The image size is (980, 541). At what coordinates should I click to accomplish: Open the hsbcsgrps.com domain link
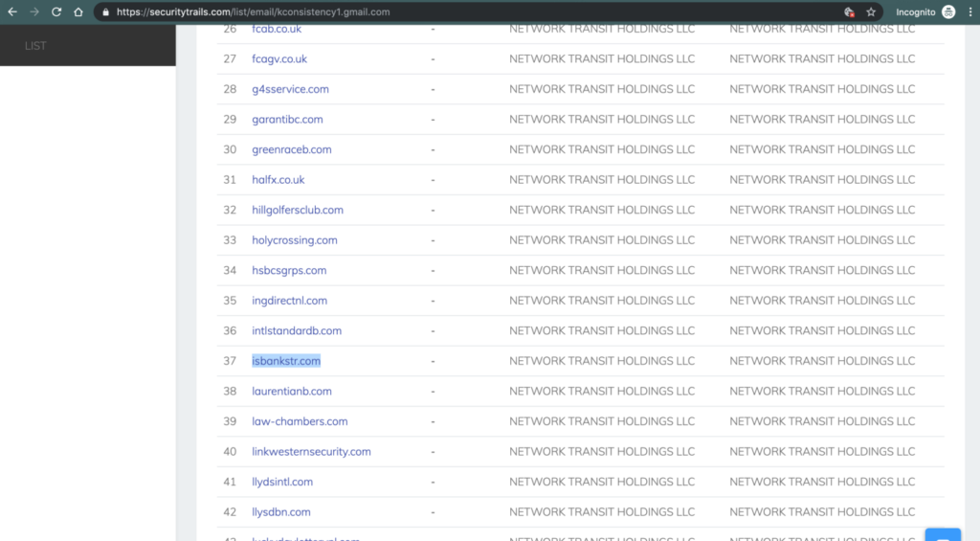coord(289,270)
